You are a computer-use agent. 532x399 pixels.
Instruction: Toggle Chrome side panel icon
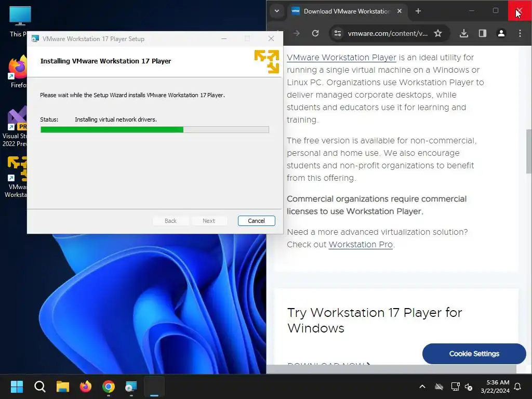point(483,33)
